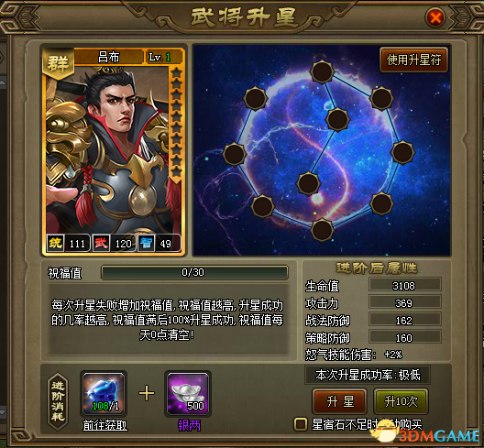Click the 祝福值 blessing progress bar
Screen dimensions: 484x448
click(x=194, y=272)
